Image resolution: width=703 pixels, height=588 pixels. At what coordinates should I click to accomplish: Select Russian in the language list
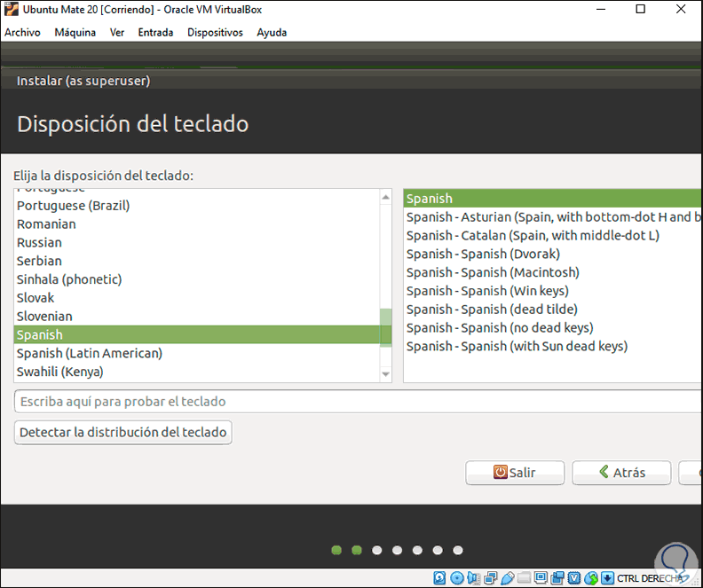[197, 242]
